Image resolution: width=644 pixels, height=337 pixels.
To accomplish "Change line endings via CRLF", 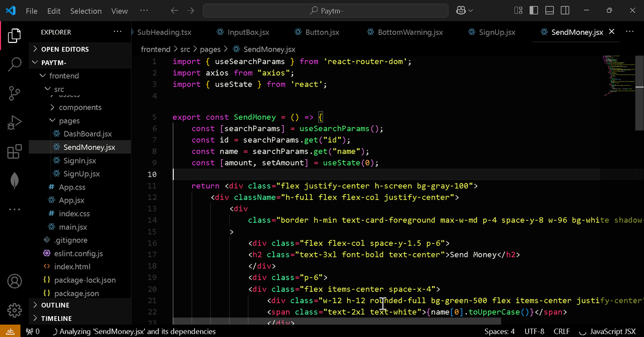I will [562, 332].
